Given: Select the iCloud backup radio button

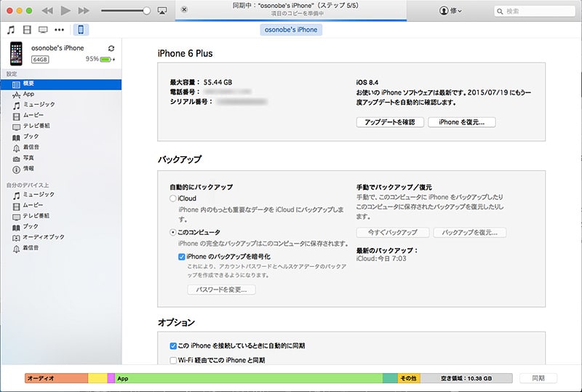Looking at the screenshot, I should click(x=172, y=199).
